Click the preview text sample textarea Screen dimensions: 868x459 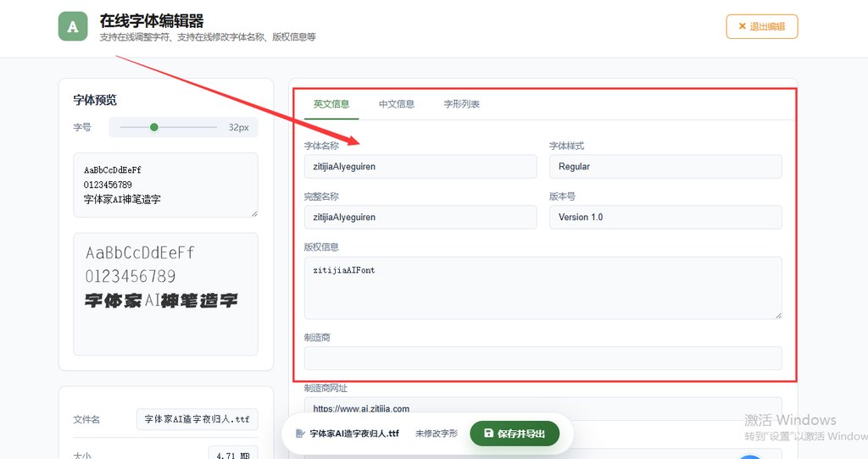[165, 185]
